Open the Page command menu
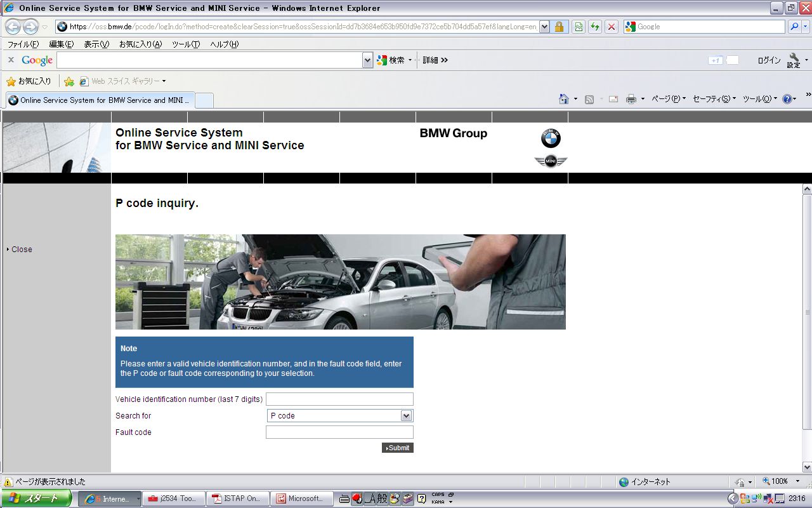812x508 pixels. click(x=669, y=99)
